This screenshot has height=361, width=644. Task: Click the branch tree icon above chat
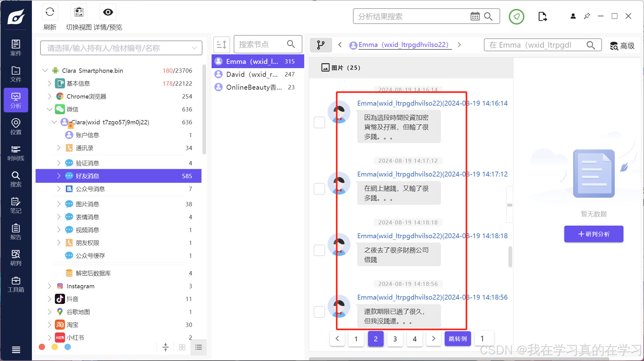point(320,45)
